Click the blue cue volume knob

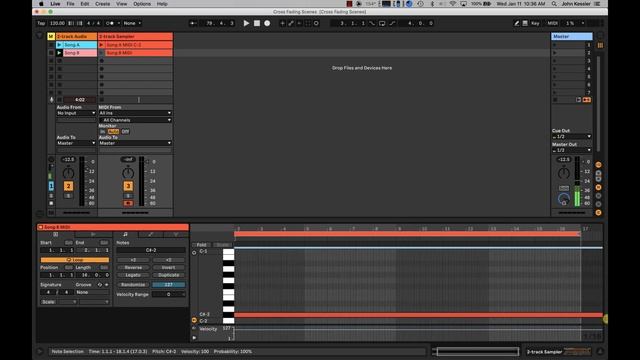(564, 200)
